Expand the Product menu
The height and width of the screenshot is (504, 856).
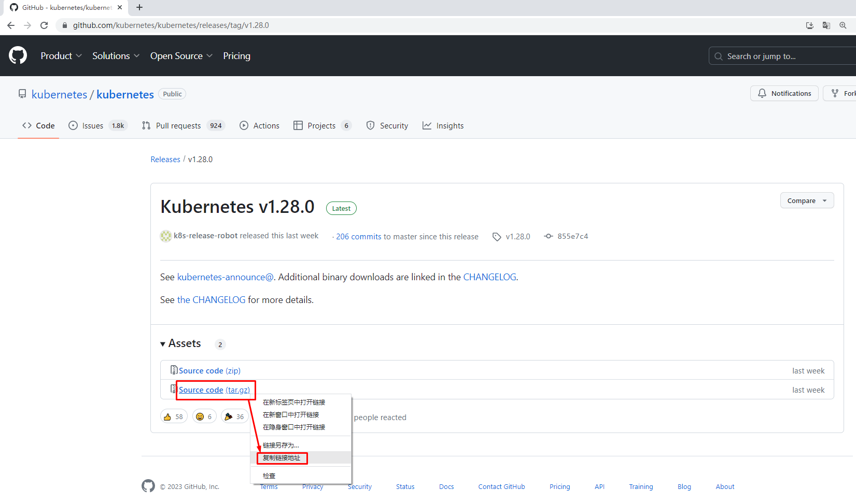pyautogui.click(x=61, y=56)
